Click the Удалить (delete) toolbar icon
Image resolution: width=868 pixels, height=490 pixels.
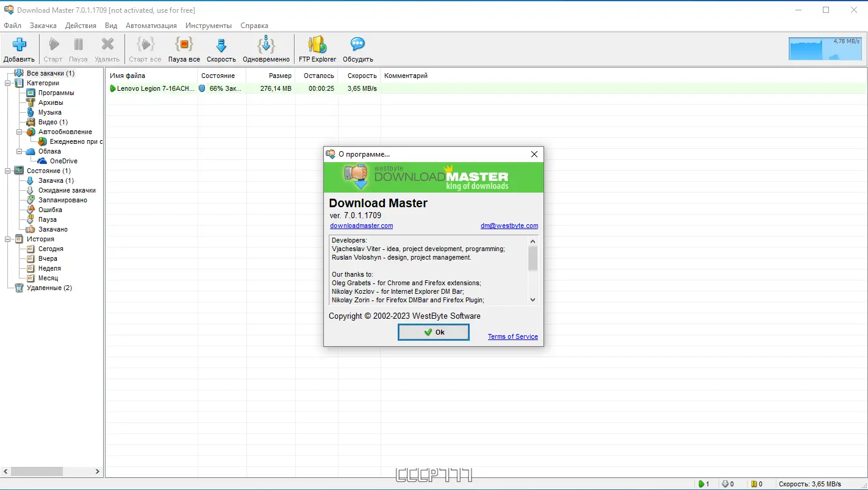click(x=107, y=44)
